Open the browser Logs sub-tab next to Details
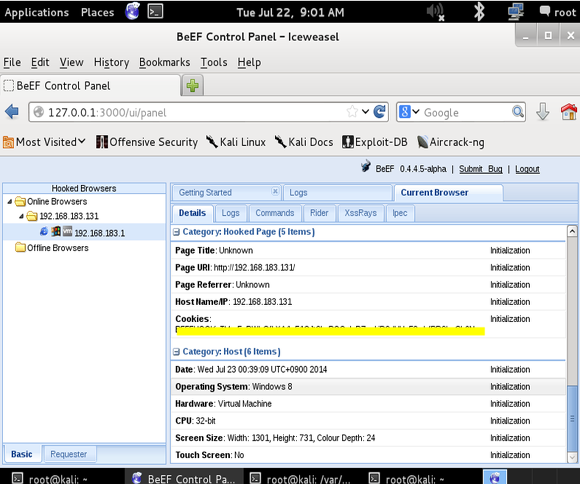 coord(230,213)
